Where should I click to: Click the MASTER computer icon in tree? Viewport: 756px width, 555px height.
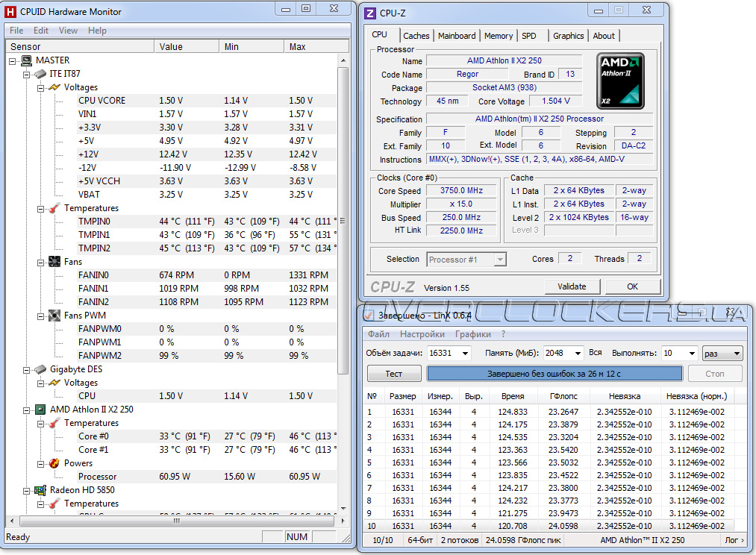pos(26,60)
